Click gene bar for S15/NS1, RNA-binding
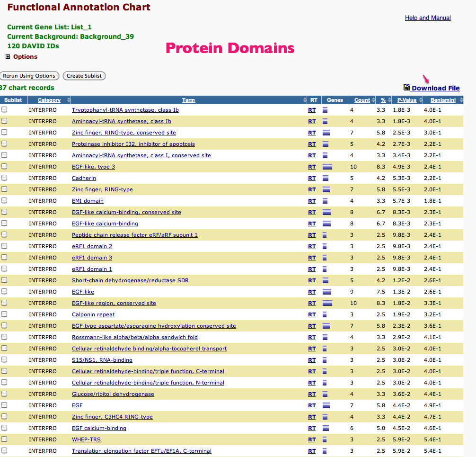Image resolution: width=476 pixels, height=457 pixels. click(x=325, y=360)
